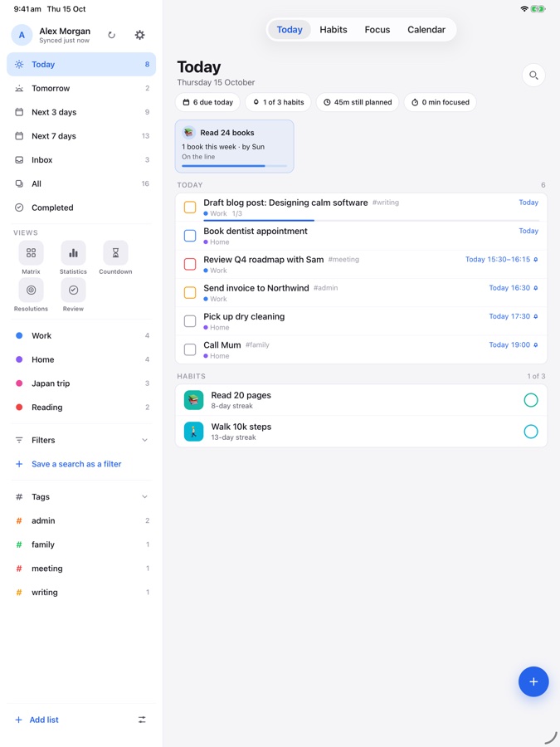Switch to the Habits tab
Image resolution: width=560 pixels, height=747 pixels.
(x=334, y=30)
